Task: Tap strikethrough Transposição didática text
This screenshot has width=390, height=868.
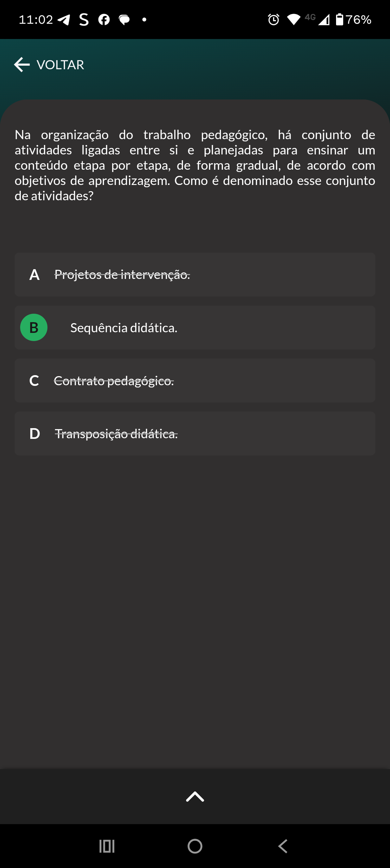Action: [x=116, y=434]
